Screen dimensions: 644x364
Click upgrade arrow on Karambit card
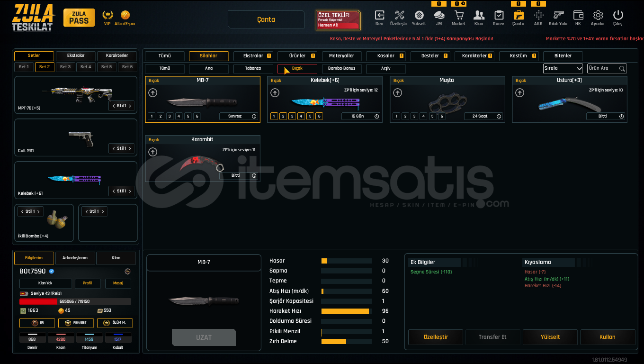152,152
